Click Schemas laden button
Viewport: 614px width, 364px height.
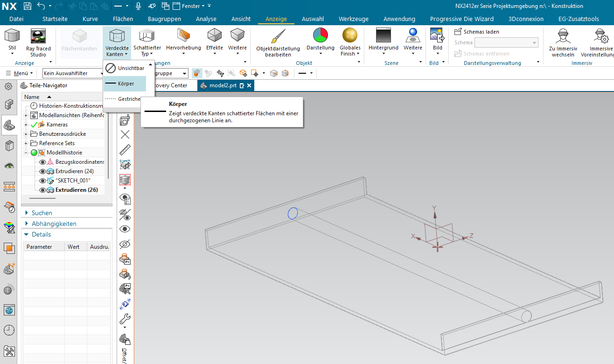click(477, 32)
